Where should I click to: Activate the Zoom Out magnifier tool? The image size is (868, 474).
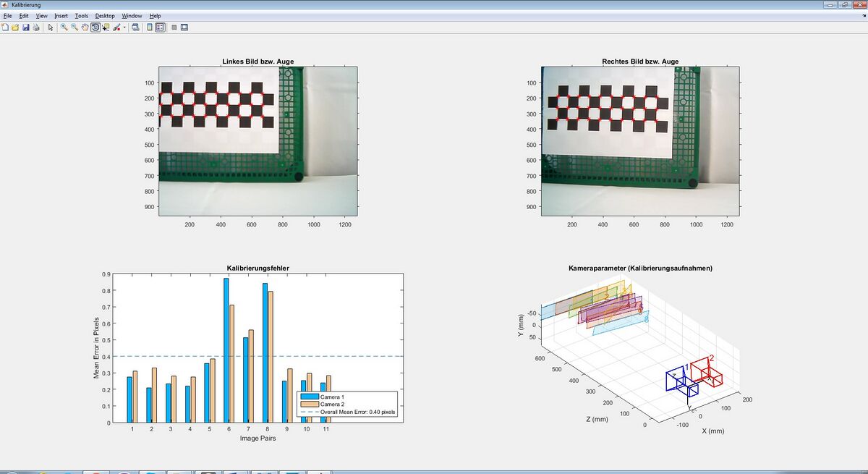(x=75, y=27)
